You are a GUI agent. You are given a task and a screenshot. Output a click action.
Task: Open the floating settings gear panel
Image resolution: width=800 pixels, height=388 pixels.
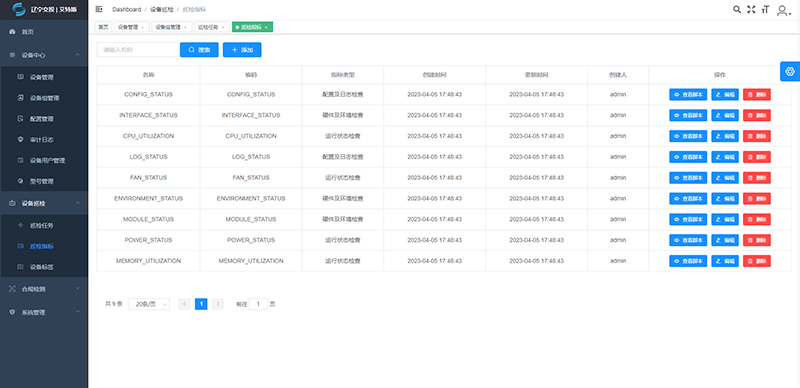pyautogui.click(x=790, y=71)
